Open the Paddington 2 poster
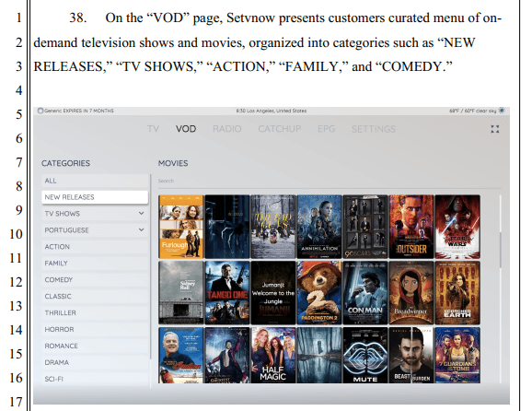Image resolution: width=532 pixels, height=411 pixels. (319, 293)
